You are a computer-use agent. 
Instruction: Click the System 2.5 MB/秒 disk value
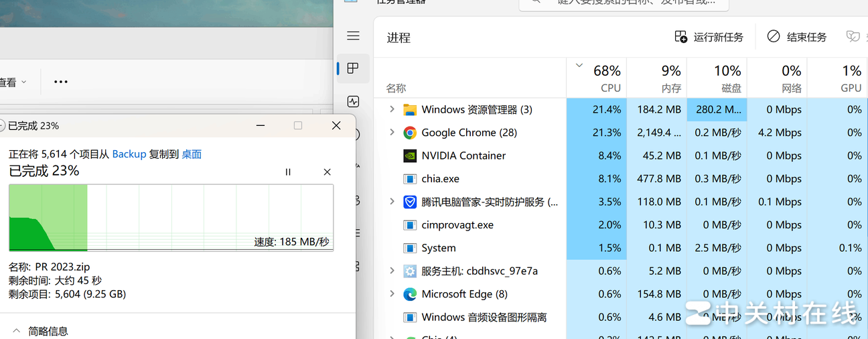click(719, 248)
